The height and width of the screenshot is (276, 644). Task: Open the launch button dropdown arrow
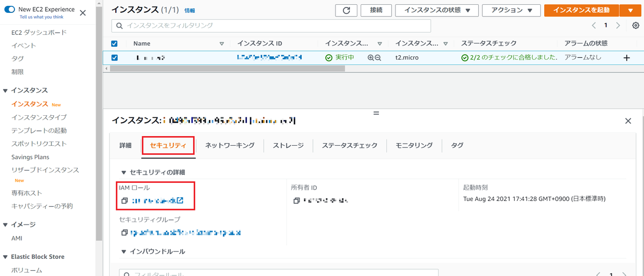click(x=630, y=10)
